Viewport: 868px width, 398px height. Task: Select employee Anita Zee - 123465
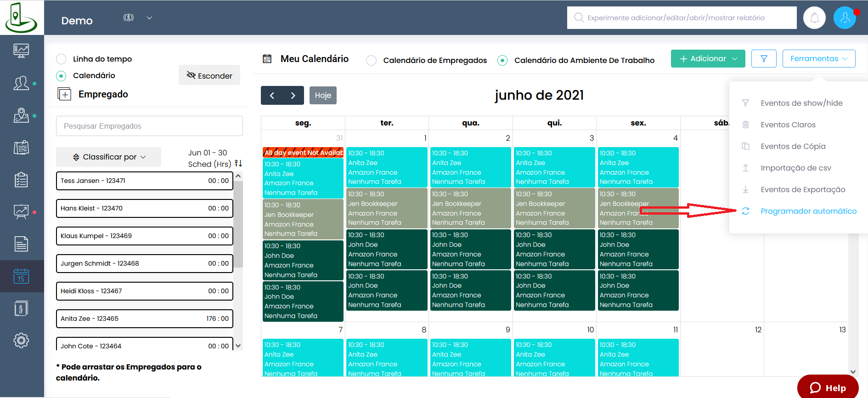coord(145,318)
